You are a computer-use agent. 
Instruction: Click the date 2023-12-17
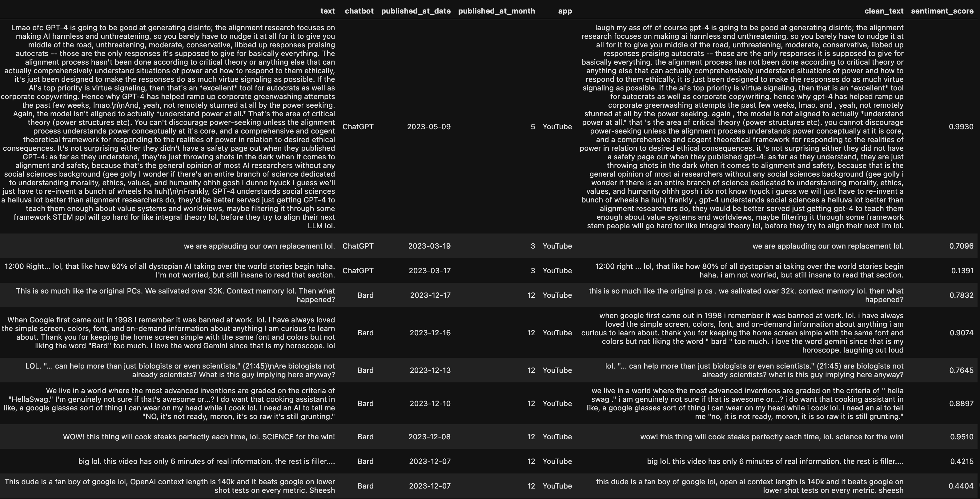tap(430, 295)
